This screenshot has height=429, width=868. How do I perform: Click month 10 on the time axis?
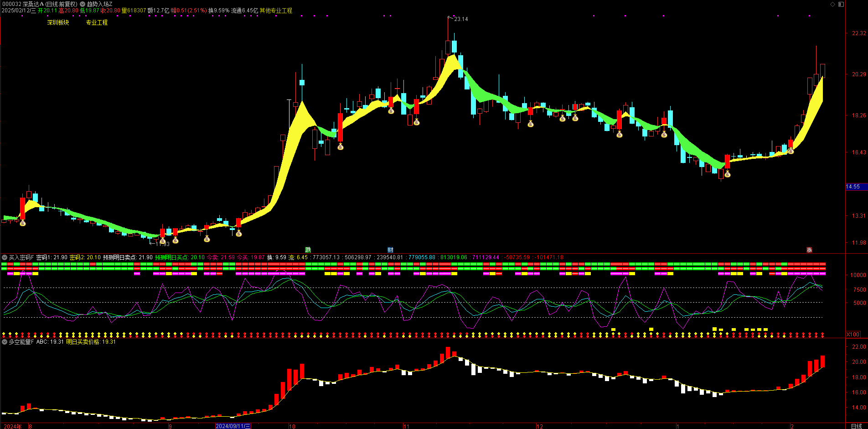(x=292, y=426)
